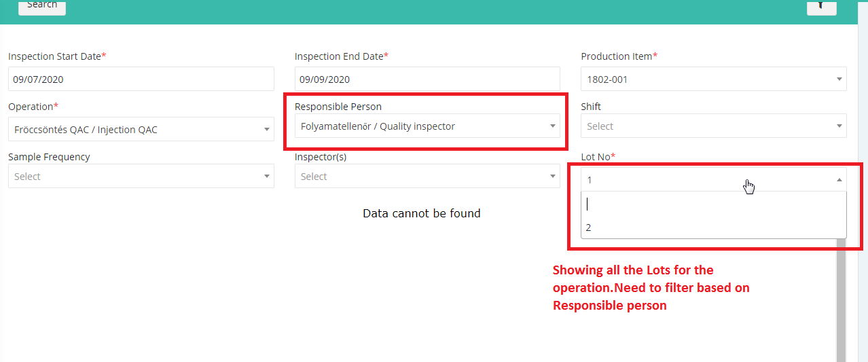Open the Production Item box showing 1802-001
Viewport: 868px width, 362px height.
tap(714, 79)
